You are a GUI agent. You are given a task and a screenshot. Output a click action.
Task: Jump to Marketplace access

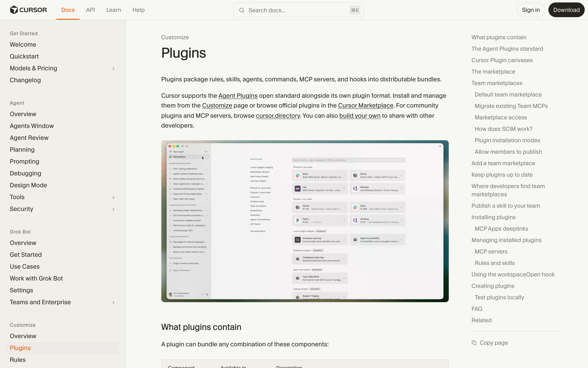point(501,117)
